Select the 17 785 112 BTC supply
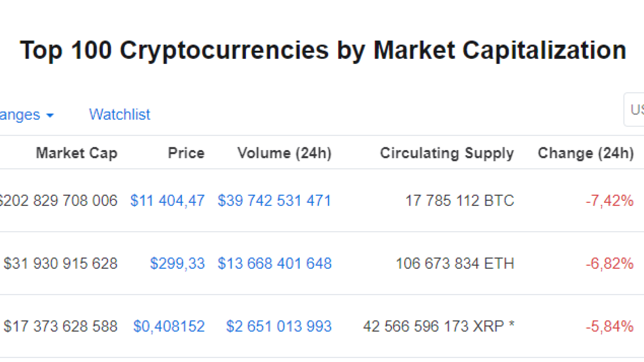 [460, 201]
